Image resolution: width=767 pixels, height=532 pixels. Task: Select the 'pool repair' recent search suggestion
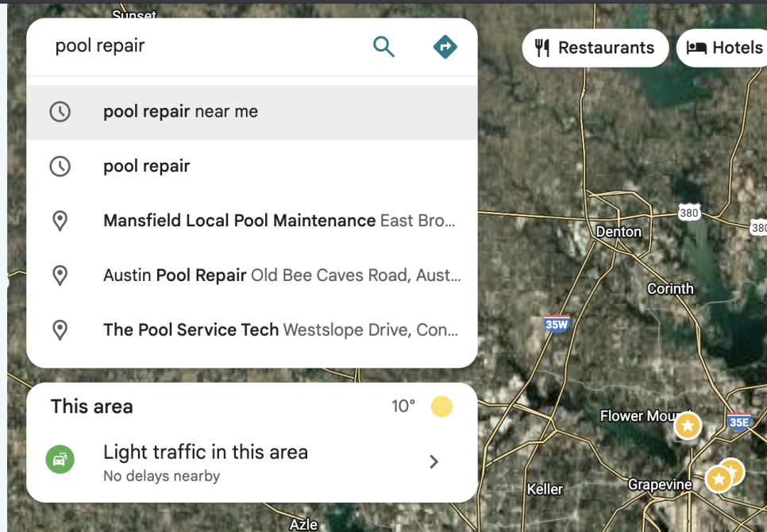pyautogui.click(x=147, y=166)
